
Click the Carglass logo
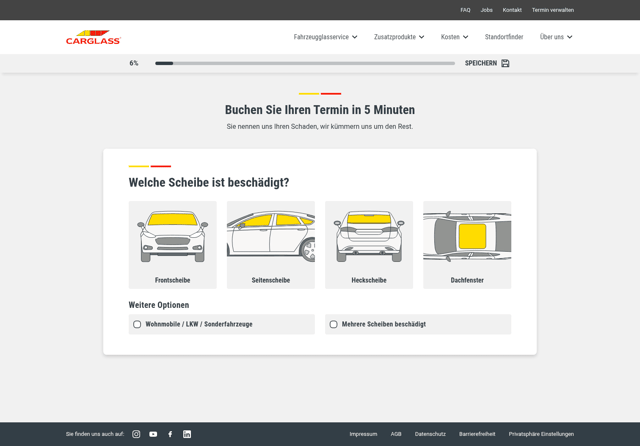point(93,37)
